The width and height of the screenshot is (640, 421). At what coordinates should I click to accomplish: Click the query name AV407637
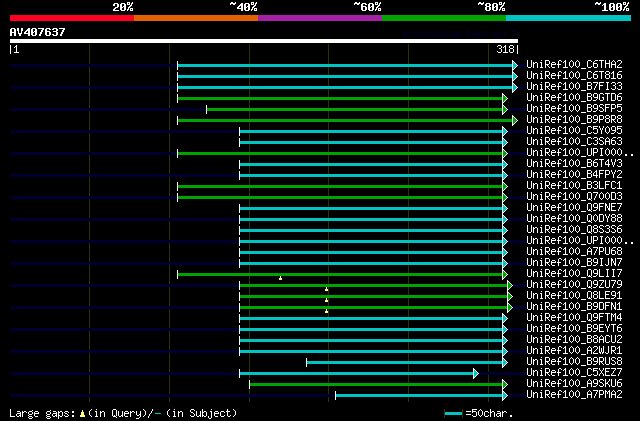pos(38,32)
